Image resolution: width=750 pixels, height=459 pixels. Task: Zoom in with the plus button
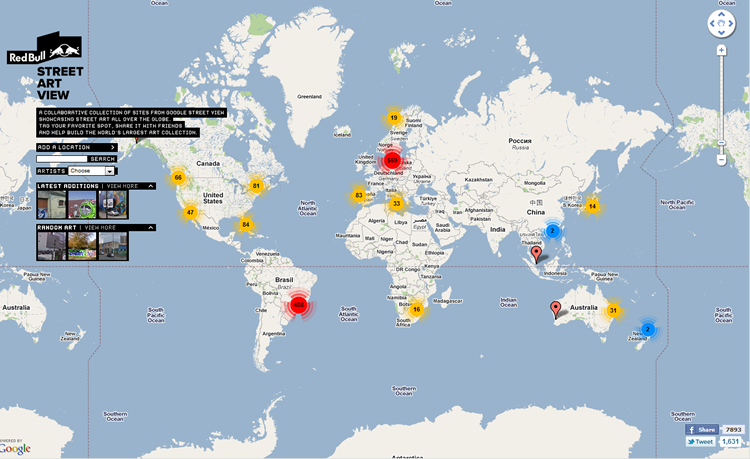[721, 50]
